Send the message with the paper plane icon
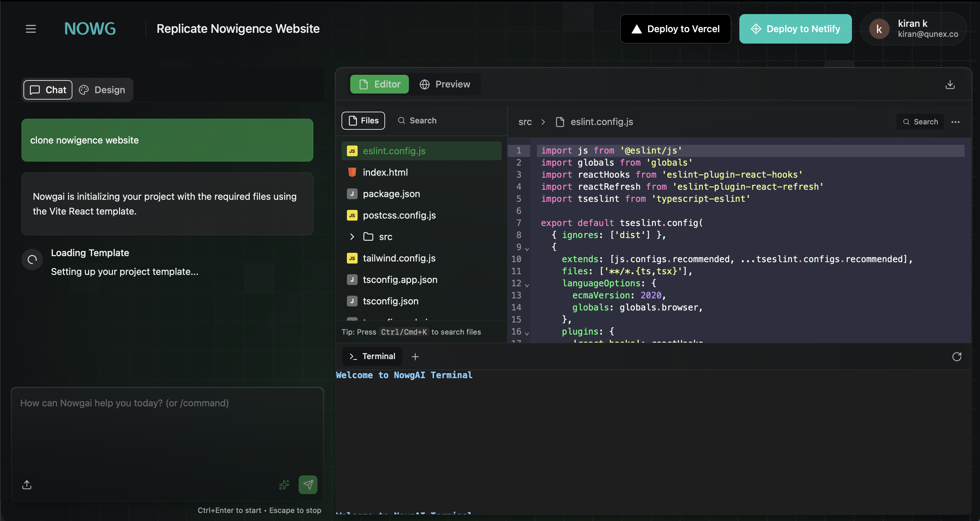980x521 pixels. [x=308, y=484]
